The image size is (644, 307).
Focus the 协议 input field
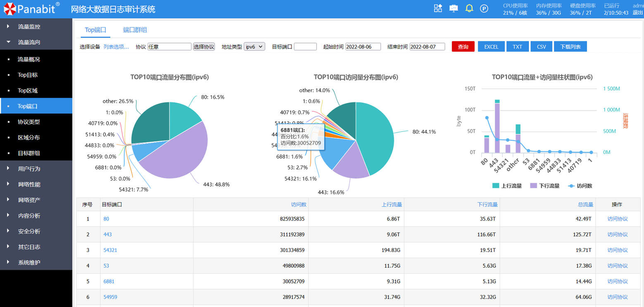click(x=169, y=47)
